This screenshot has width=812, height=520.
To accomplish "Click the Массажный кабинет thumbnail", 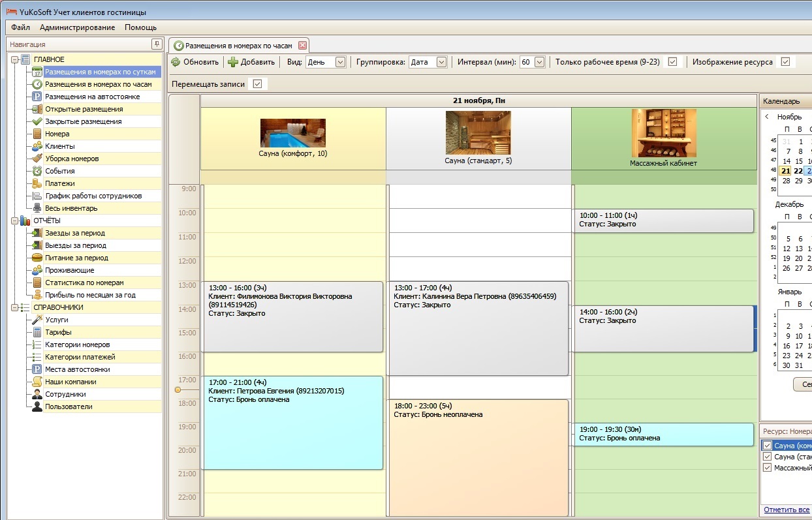I will click(664, 133).
